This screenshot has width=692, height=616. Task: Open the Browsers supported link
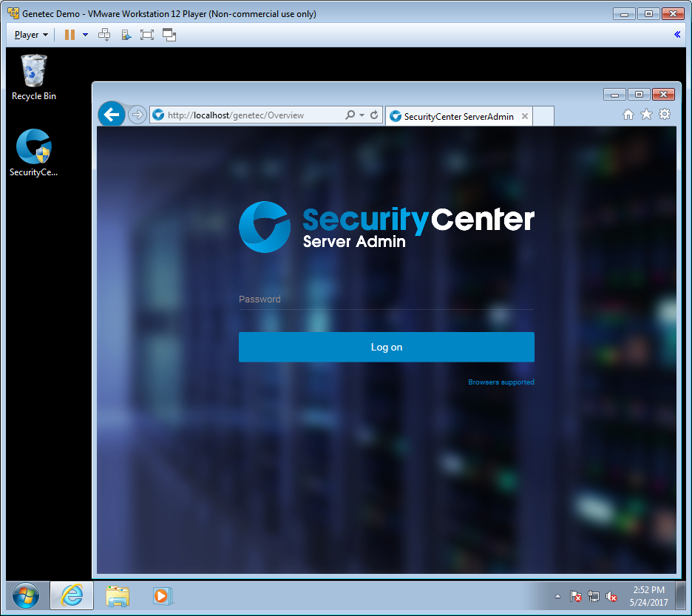pyautogui.click(x=501, y=382)
